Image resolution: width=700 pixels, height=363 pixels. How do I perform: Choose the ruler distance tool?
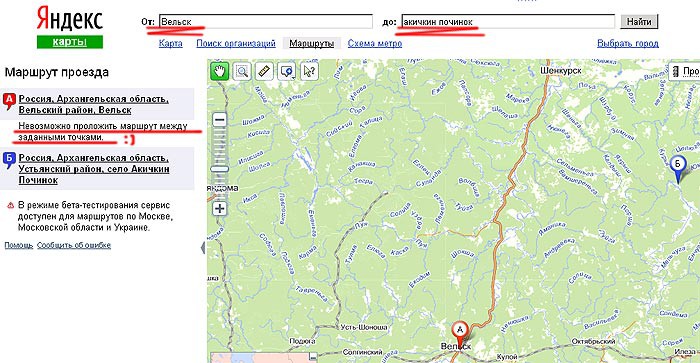pos(264,71)
